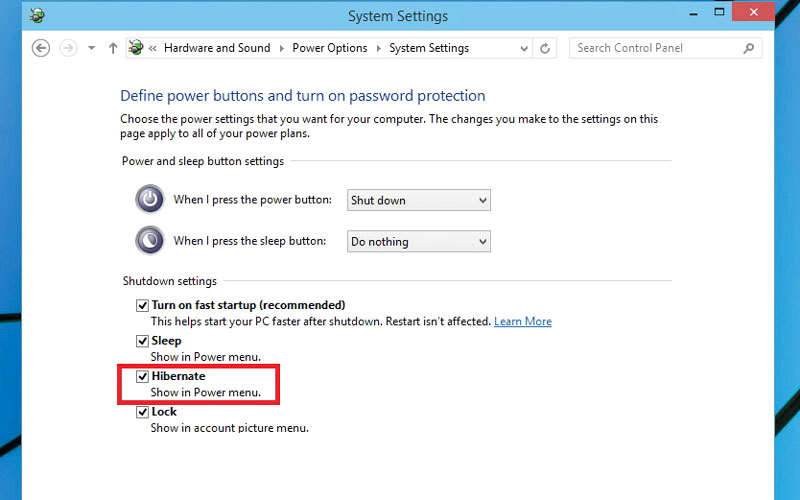
Task: Navigate to Power Options breadcrumb
Action: [329, 48]
